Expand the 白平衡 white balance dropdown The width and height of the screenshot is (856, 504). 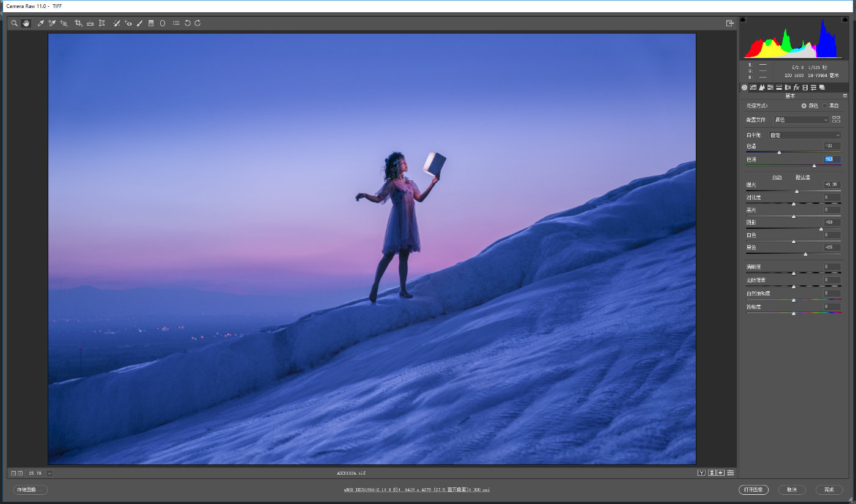point(805,135)
